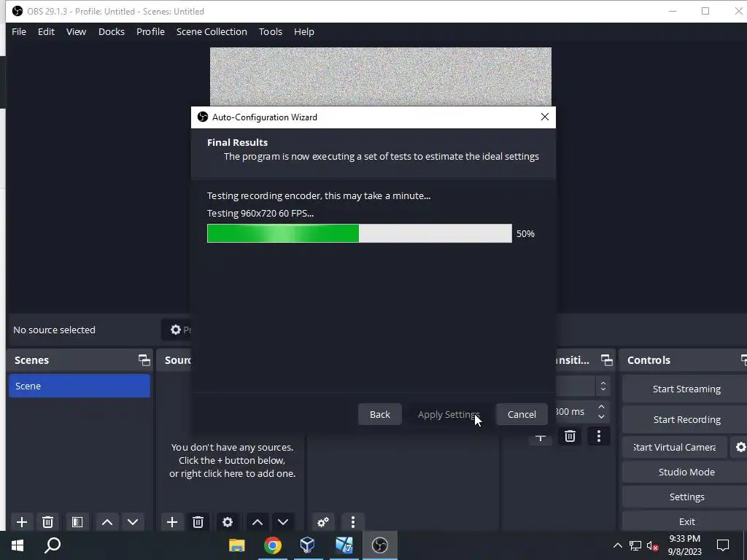The height and width of the screenshot is (560, 747).
Task: Undock the Scene Transitions panel float icon
Action: coord(606,360)
